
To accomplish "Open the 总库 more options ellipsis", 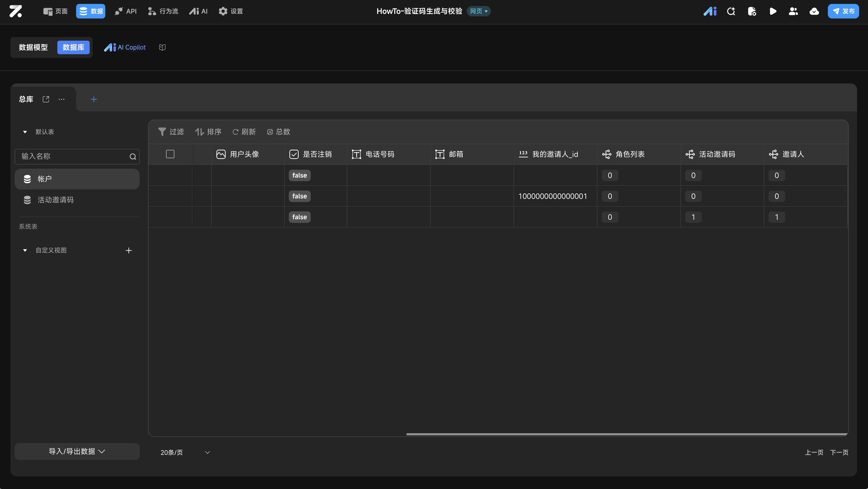I will pyautogui.click(x=61, y=99).
